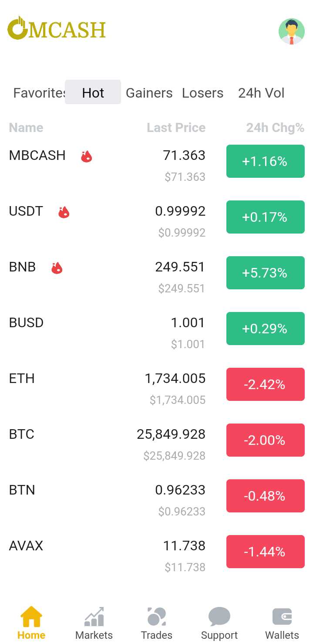The image size is (313, 644).
Task: Tap the -2.42% change badge for ETH
Action: pos(266,384)
